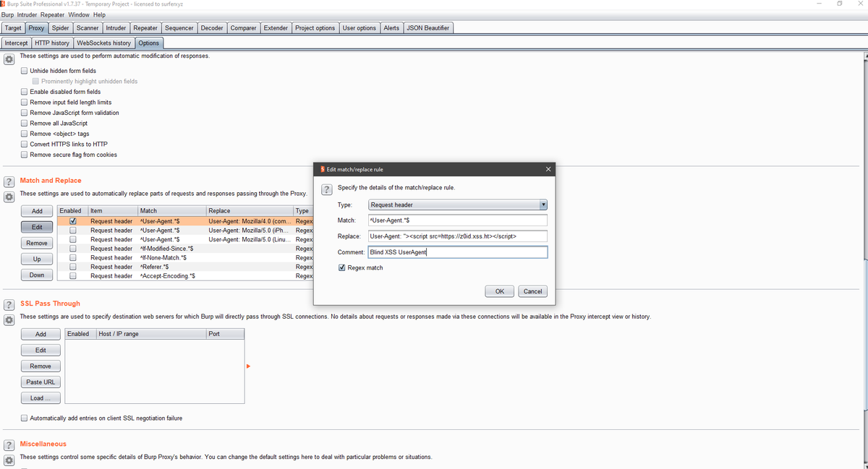Open the User options tab
The height and width of the screenshot is (469, 868).
(359, 28)
